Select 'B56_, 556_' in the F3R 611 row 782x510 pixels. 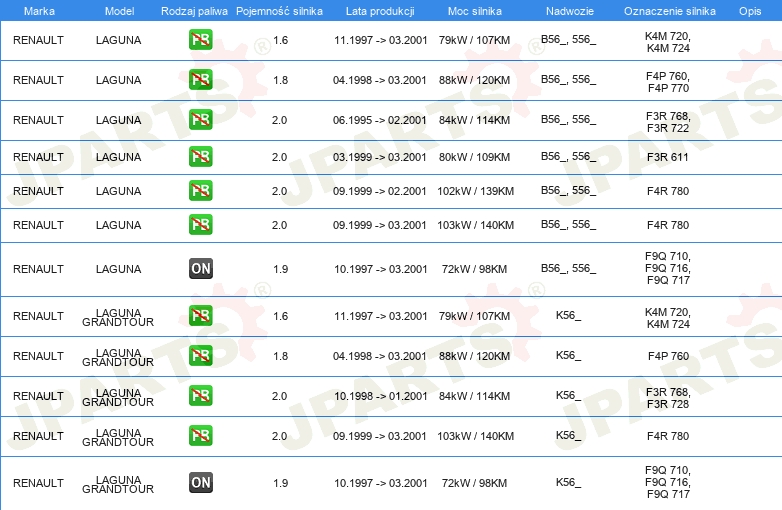point(568,157)
